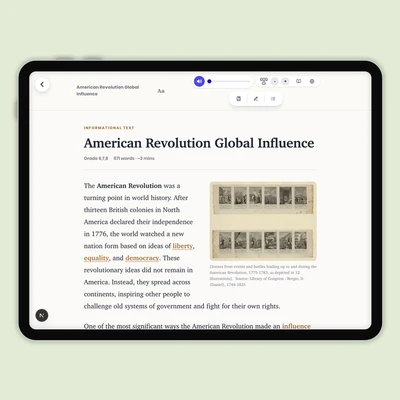Click the save note clipboard icon
The height and width of the screenshot is (400, 400).
(x=239, y=99)
